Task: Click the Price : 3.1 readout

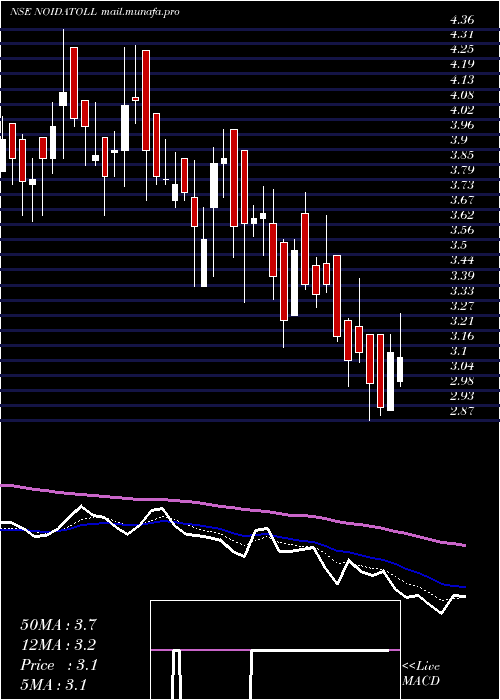Action: (58, 665)
